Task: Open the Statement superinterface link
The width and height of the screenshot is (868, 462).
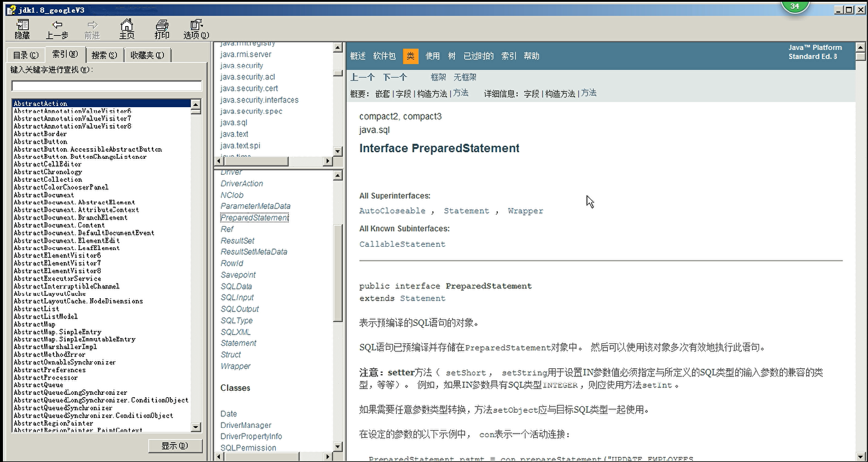Action: (466, 211)
